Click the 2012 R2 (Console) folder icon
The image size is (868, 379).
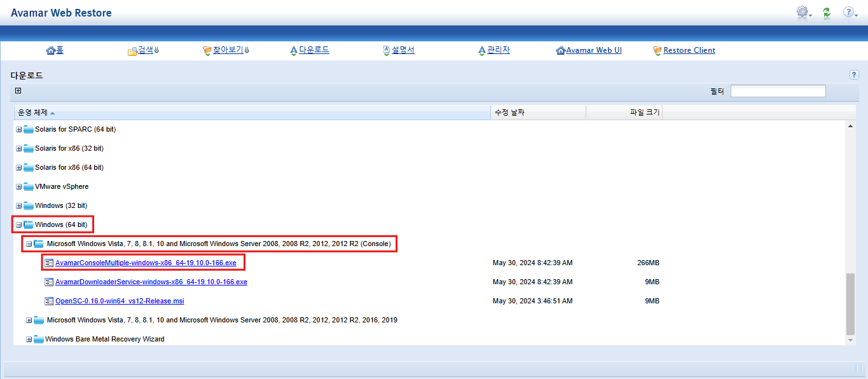(x=39, y=244)
